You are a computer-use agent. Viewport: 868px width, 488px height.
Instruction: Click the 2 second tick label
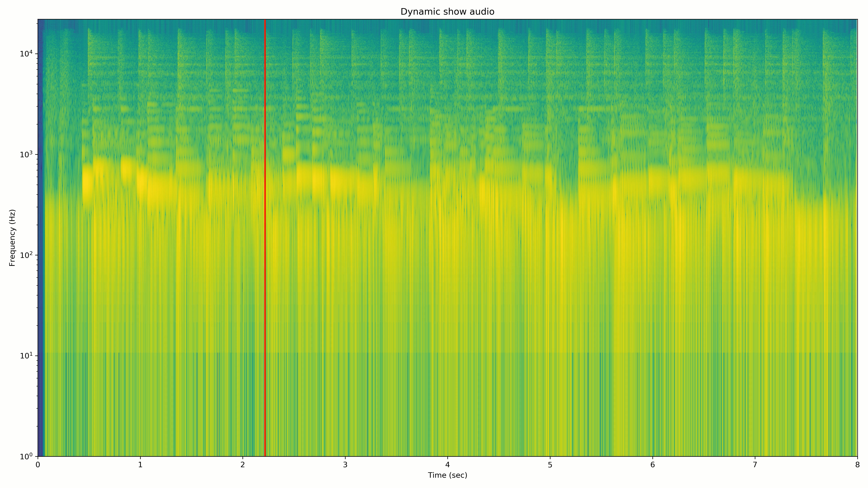[243, 465]
